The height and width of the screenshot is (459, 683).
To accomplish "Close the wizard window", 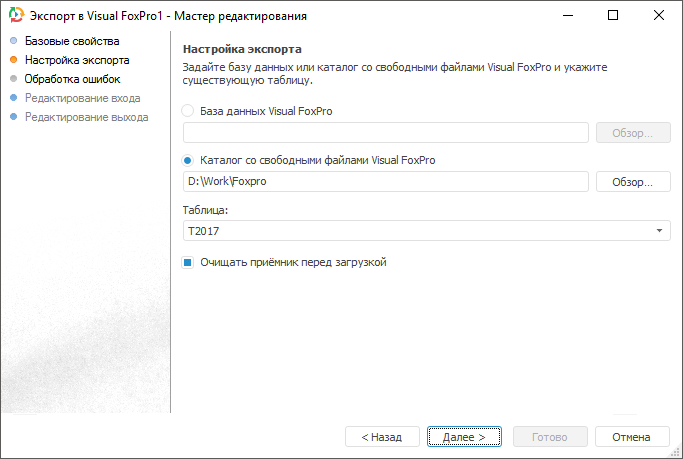I will (658, 16).
